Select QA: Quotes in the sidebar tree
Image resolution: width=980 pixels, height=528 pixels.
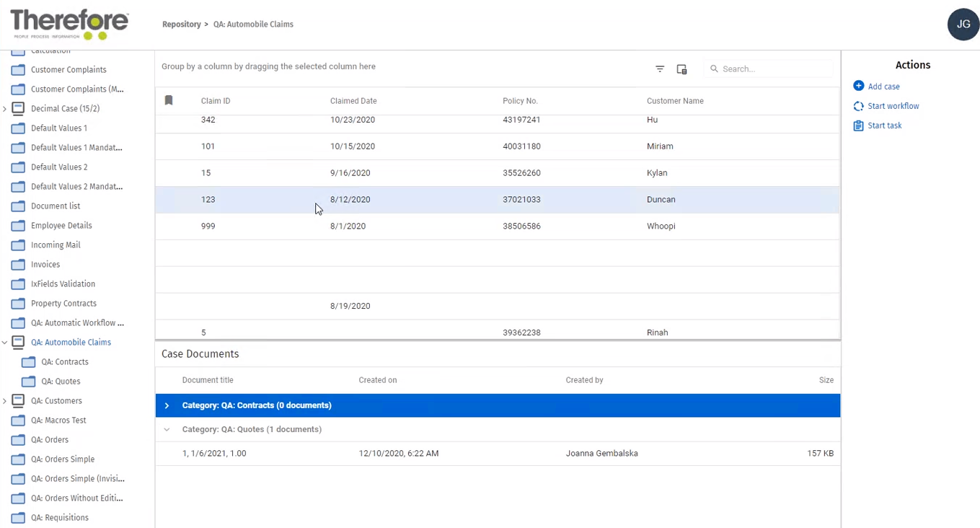[61, 382]
